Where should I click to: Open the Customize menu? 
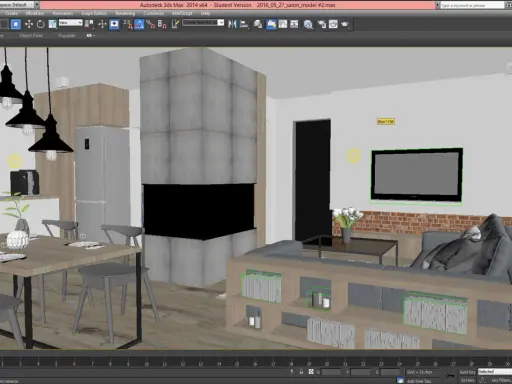[x=154, y=13]
